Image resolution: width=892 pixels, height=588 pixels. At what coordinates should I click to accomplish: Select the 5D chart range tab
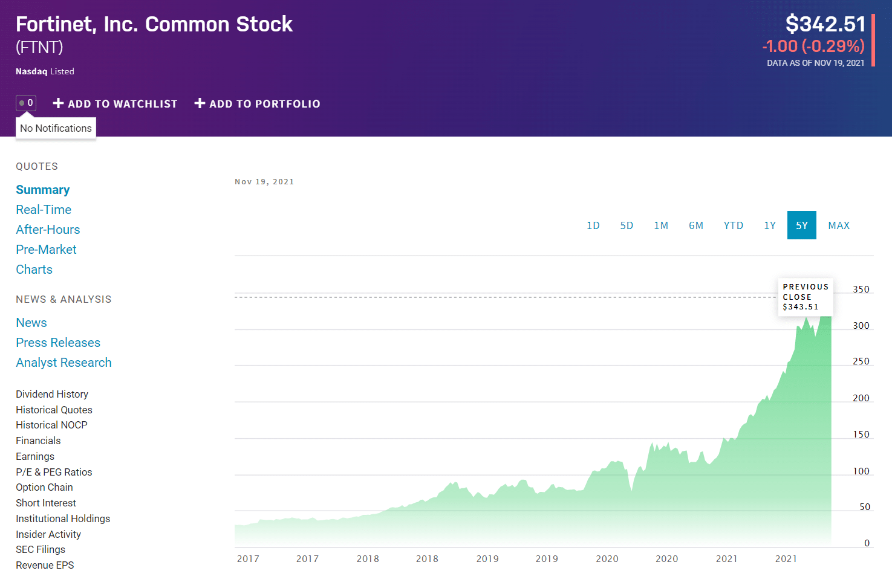click(627, 225)
